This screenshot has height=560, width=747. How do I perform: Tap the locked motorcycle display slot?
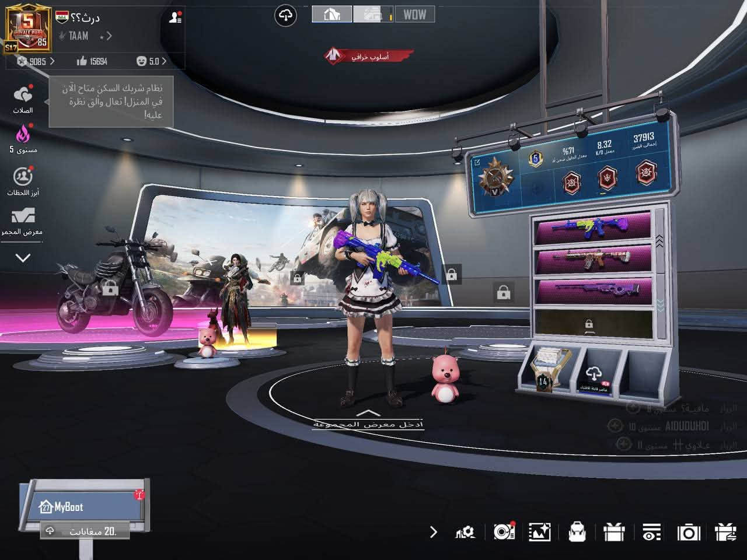coord(110,288)
